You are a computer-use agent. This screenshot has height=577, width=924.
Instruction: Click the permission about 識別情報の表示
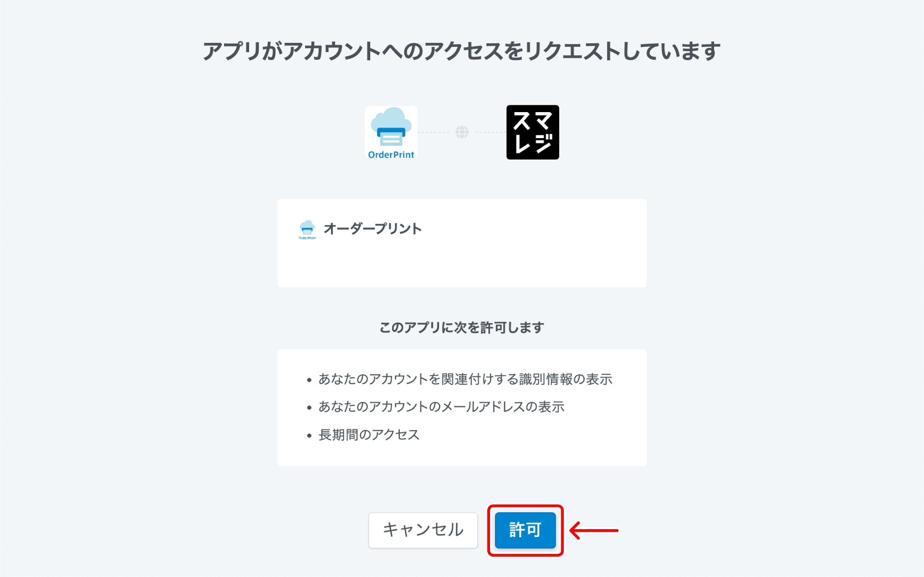(x=465, y=379)
